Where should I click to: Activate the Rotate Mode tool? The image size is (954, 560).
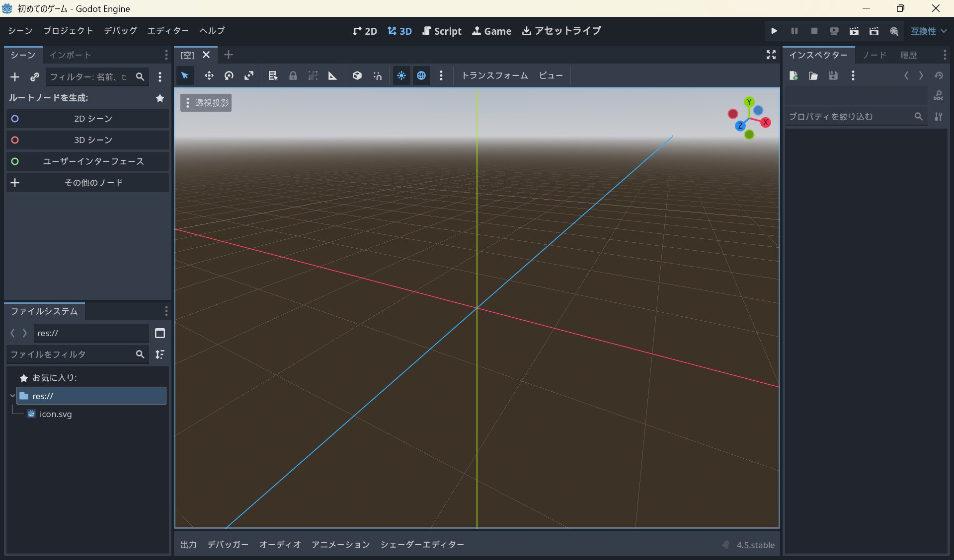click(229, 75)
